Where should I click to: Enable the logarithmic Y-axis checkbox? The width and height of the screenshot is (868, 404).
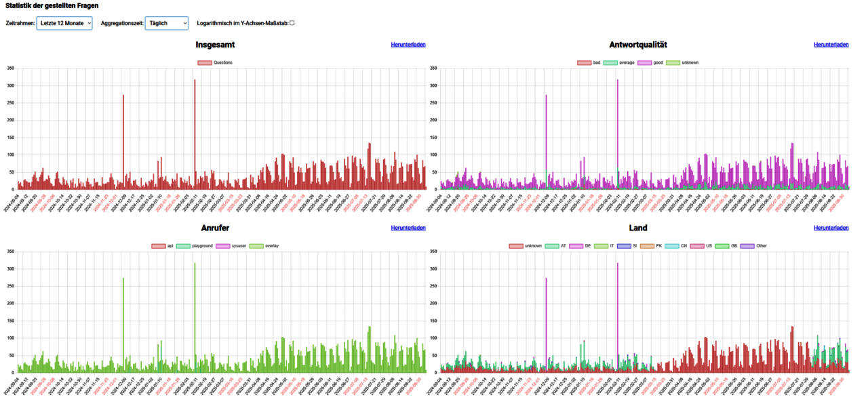pos(292,23)
